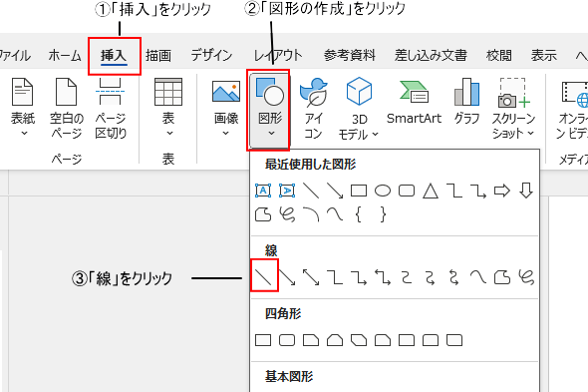Select the 表示 tab
Viewport: 588px width, 392px height.
click(543, 56)
